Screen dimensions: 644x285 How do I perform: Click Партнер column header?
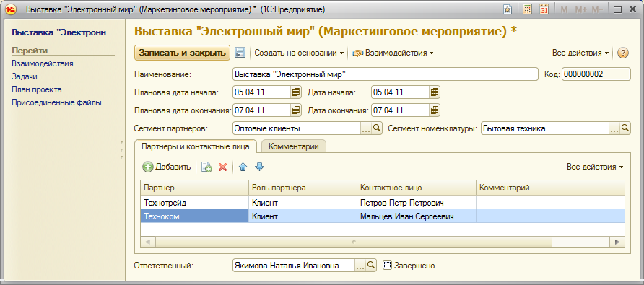click(194, 188)
